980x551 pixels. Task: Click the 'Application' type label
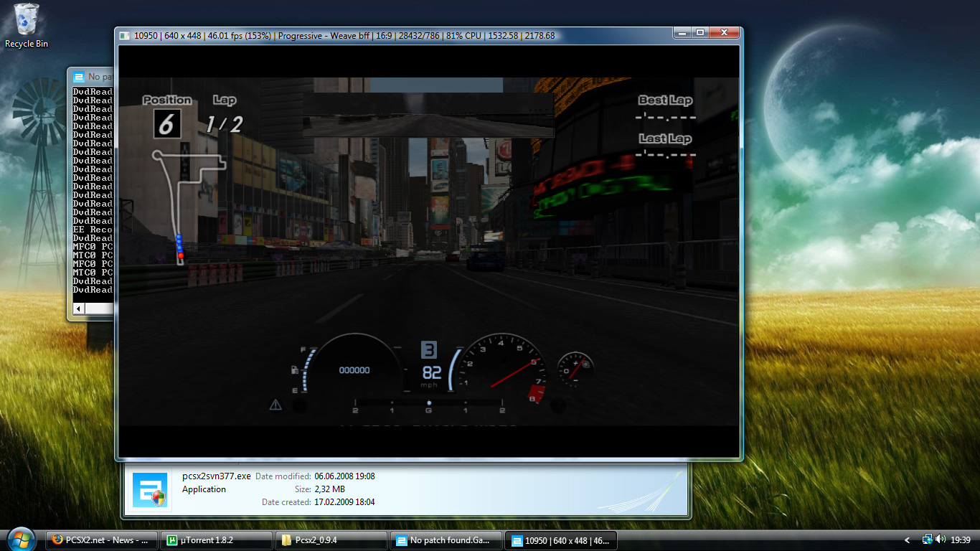(204, 489)
